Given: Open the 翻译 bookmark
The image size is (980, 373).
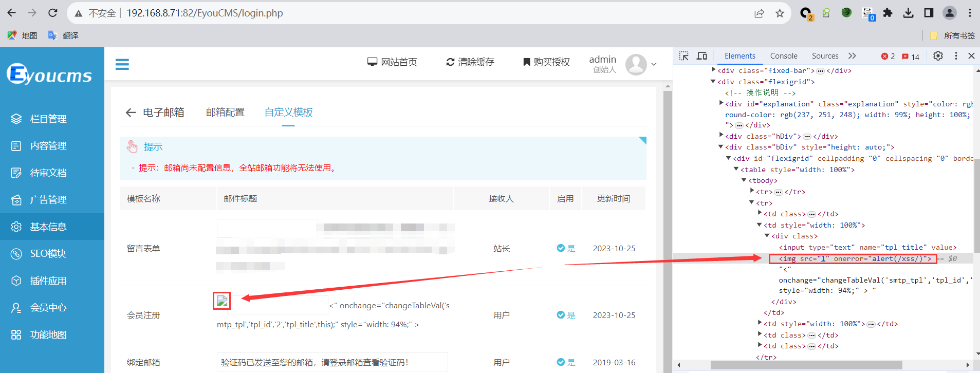Looking at the screenshot, I should 63,35.
